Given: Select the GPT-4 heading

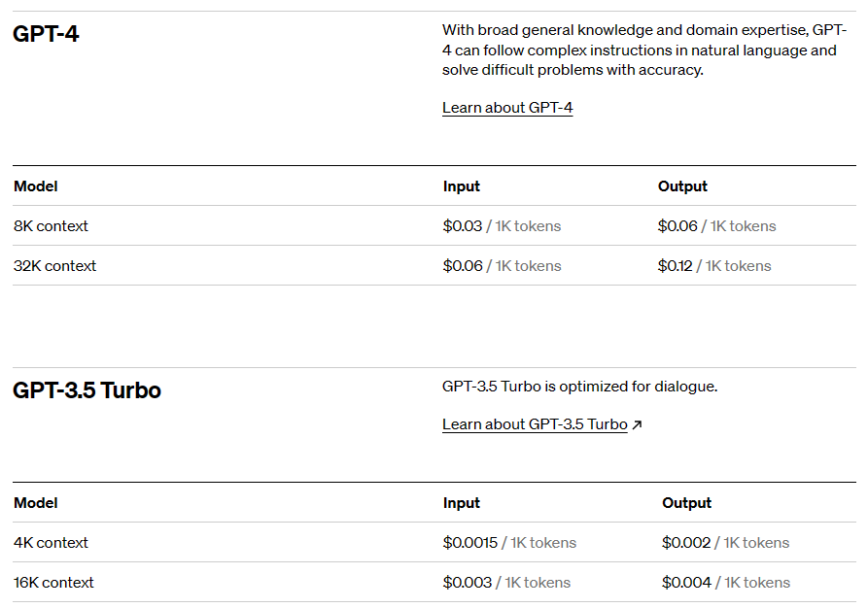Looking at the screenshot, I should (46, 34).
